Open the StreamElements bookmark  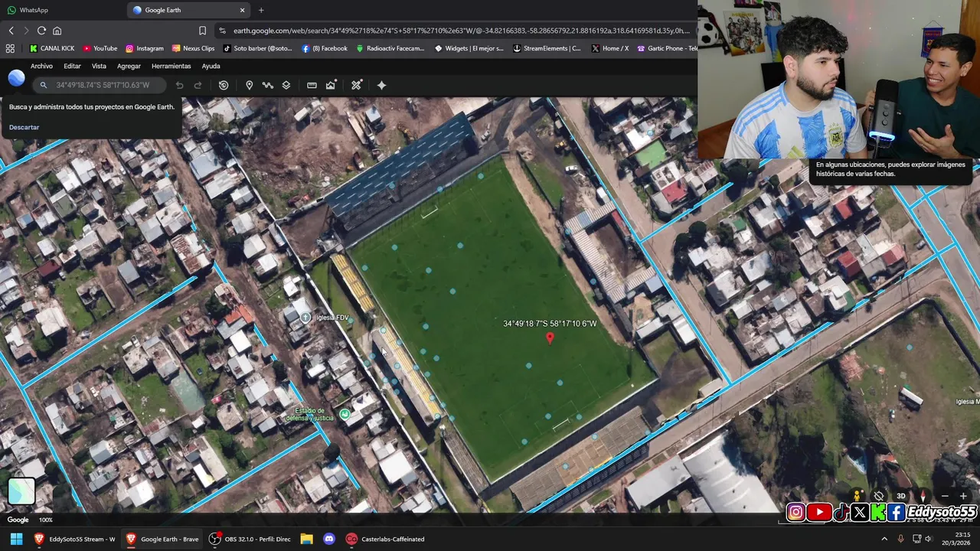tap(547, 48)
